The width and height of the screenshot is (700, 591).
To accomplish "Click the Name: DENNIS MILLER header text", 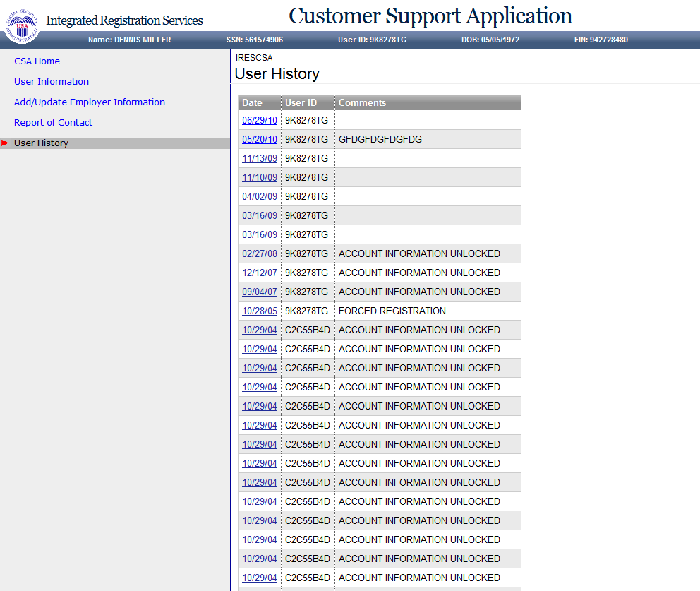I will click(x=129, y=40).
